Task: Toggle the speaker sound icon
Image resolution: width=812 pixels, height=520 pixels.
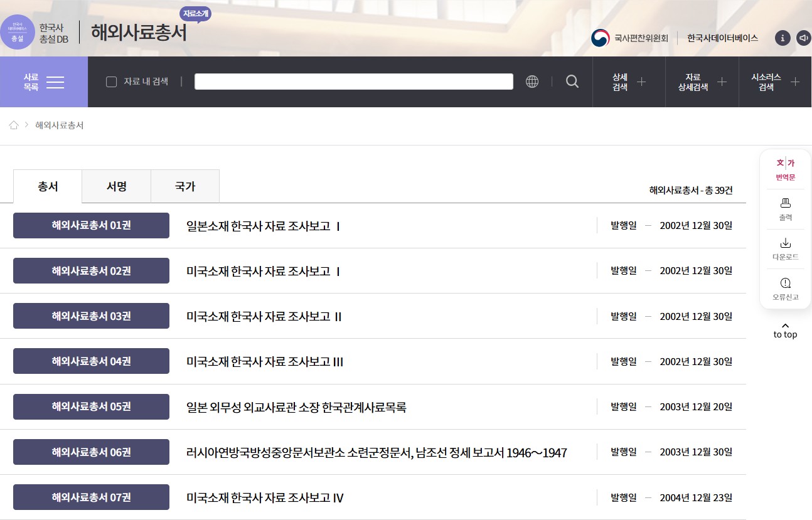Action: tap(804, 38)
